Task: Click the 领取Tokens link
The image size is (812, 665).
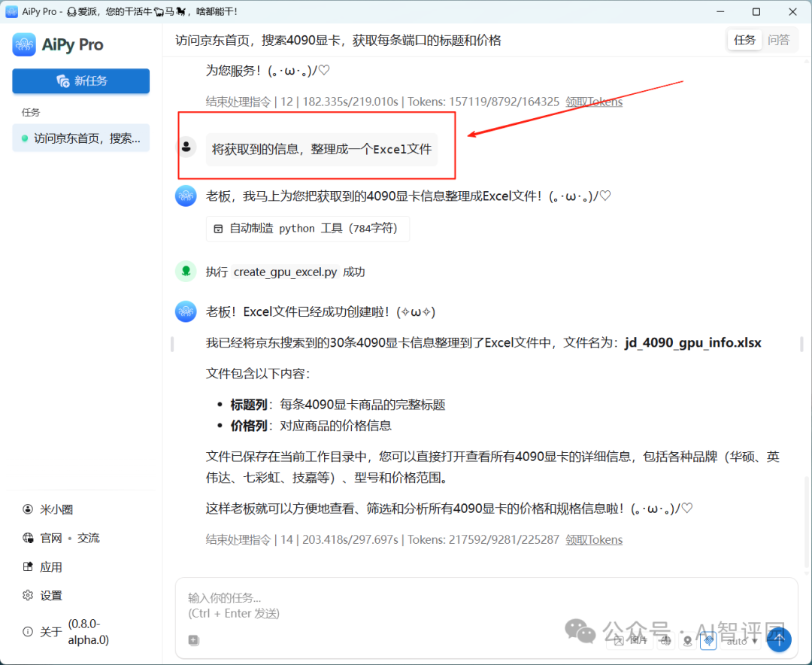Action: pyautogui.click(x=594, y=539)
